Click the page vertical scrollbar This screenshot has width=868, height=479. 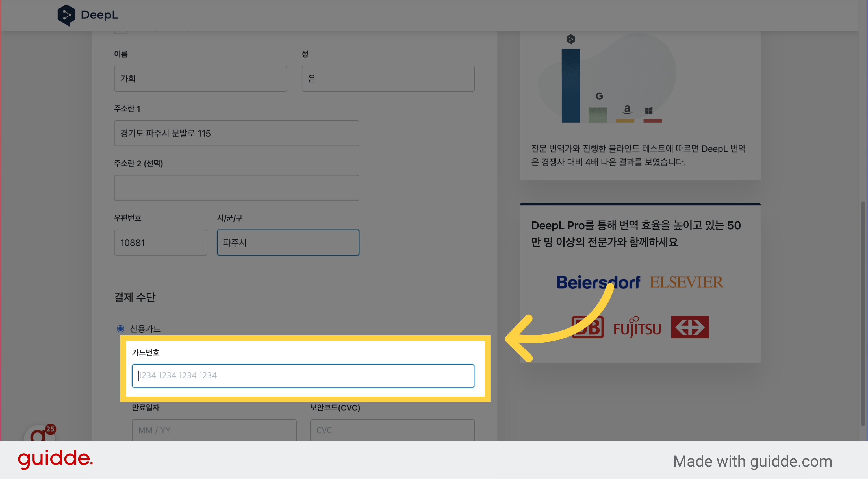[x=863, y=313]
